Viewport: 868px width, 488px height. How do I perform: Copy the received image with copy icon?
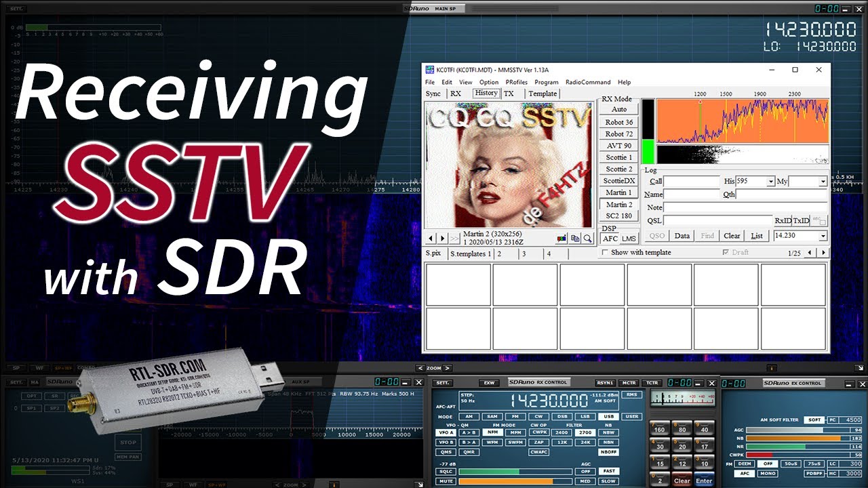(x=575, y=238)
